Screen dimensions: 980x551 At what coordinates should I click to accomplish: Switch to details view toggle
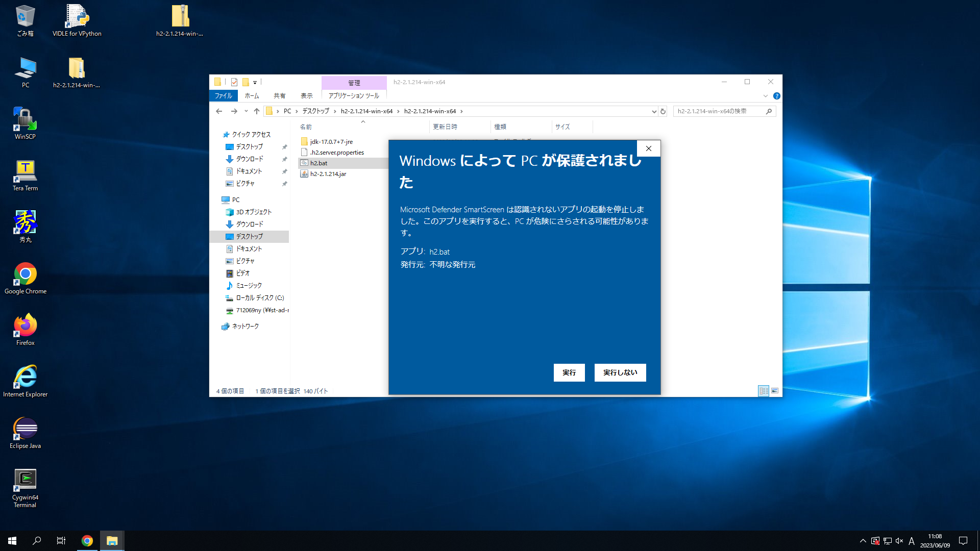pos(764,391)
